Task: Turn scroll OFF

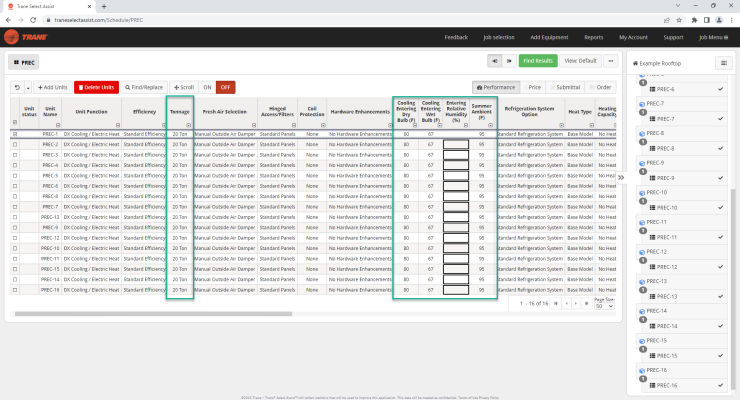Action: (226, 87)
